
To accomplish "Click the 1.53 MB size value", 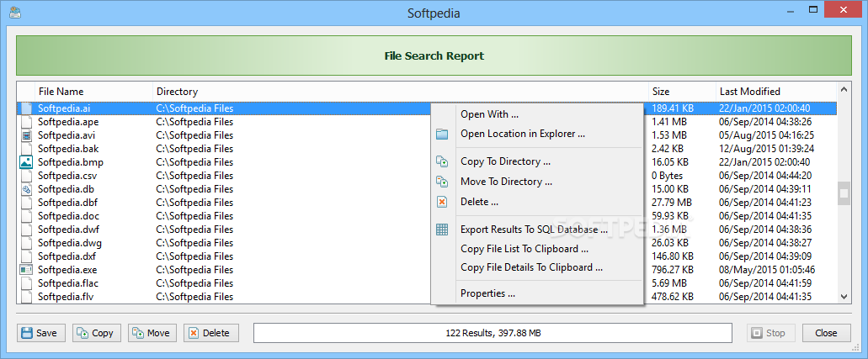I will 669,135.
